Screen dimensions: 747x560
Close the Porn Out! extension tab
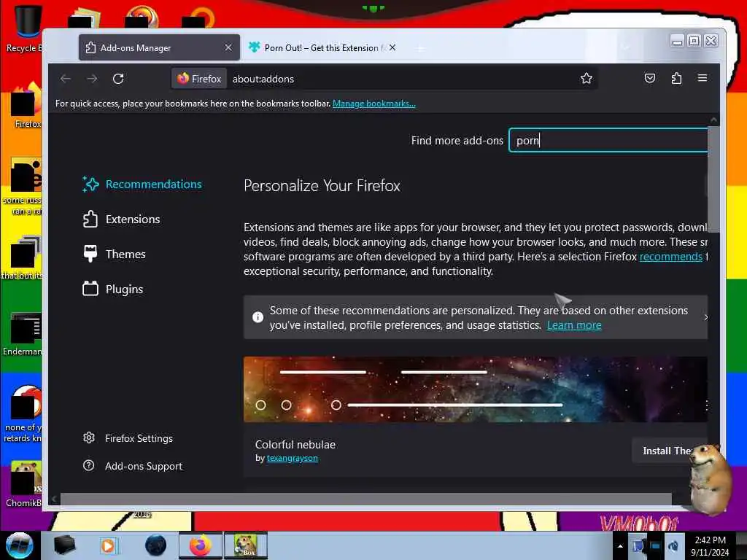click(x=392, y=47)
